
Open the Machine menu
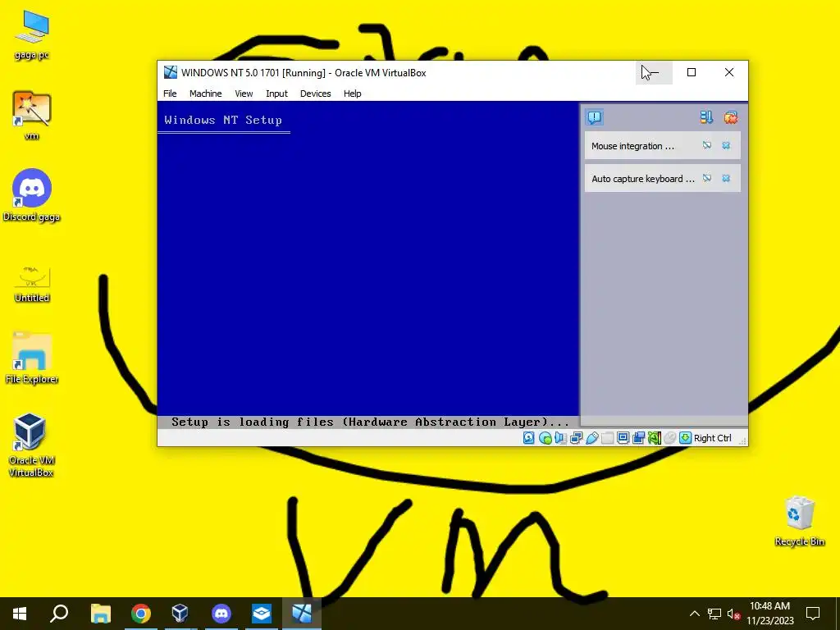pyautogui.click(x=205, y=94)
